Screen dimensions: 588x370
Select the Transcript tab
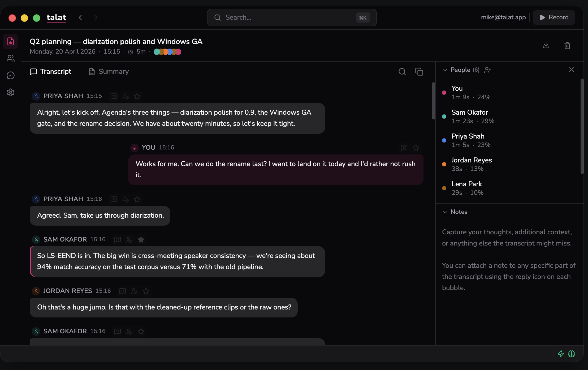[x=51, y=72]
